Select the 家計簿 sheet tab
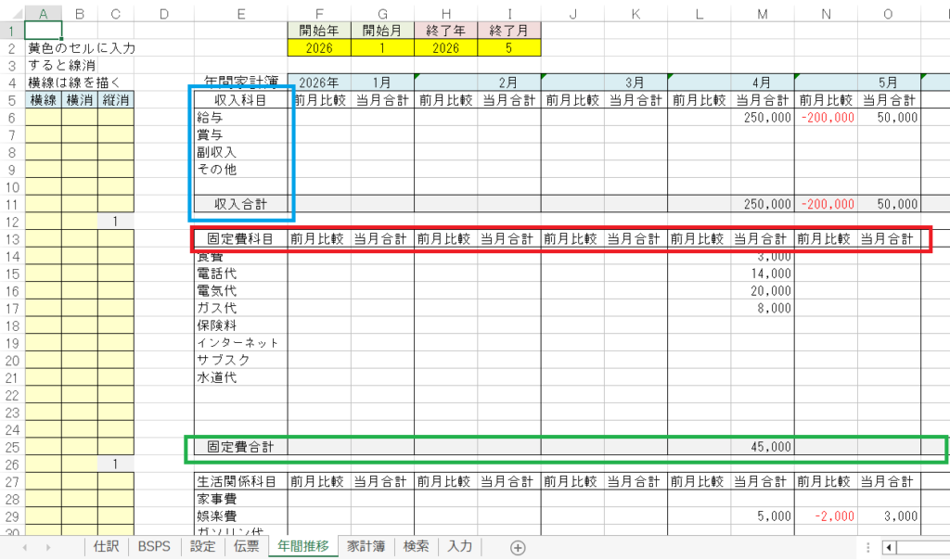Viewport: 950px width, 560px height. click(x=366, y=547)
